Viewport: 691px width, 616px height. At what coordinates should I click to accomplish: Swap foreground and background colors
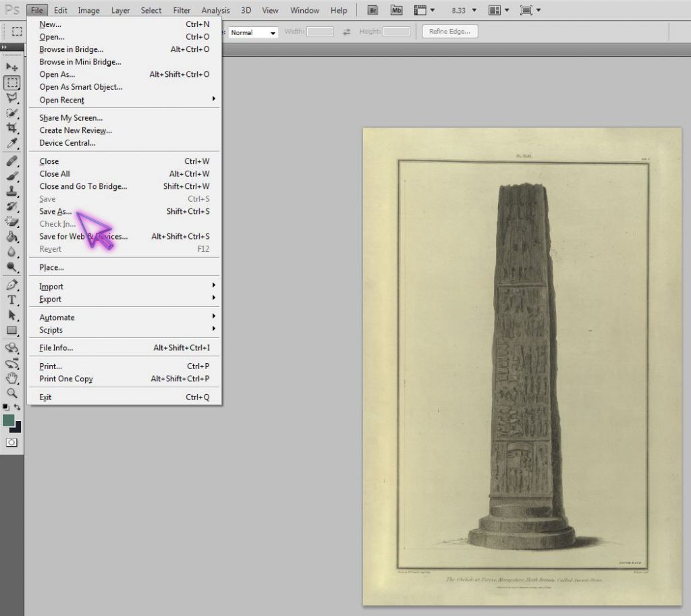[x=17, y=408]
